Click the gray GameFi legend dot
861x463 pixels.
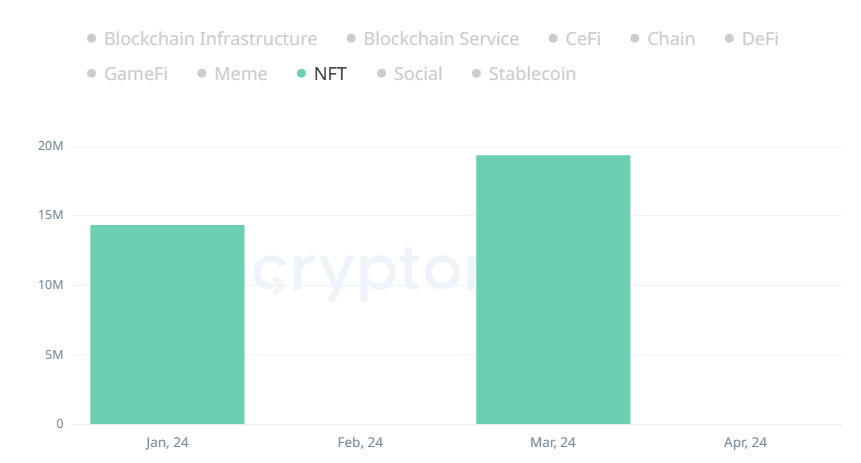(92, 74)
